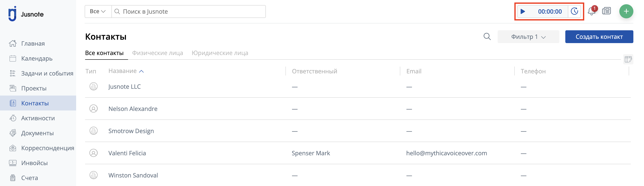
Task: Open the Valenti Felicia contact
Action: click(127, 153)
